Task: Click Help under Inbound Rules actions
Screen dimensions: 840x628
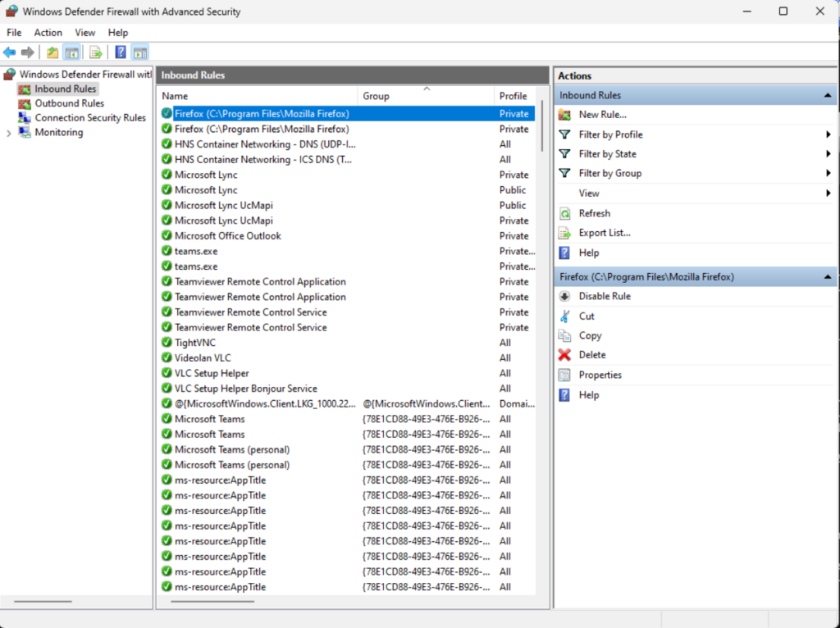Action: click(x=589, y=253)
